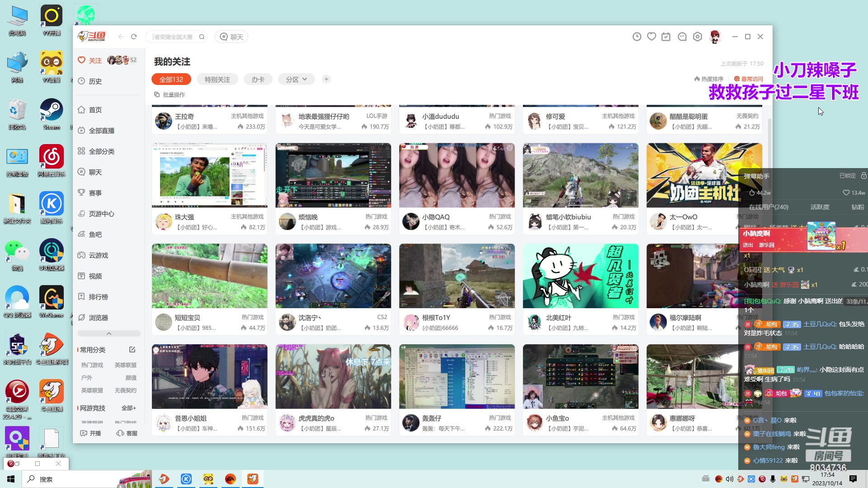The width and height of the screenshot is (868, 488).
Task: Open the 无畏契约 category link in 常用分类
Action: click(x=125, y=390)
